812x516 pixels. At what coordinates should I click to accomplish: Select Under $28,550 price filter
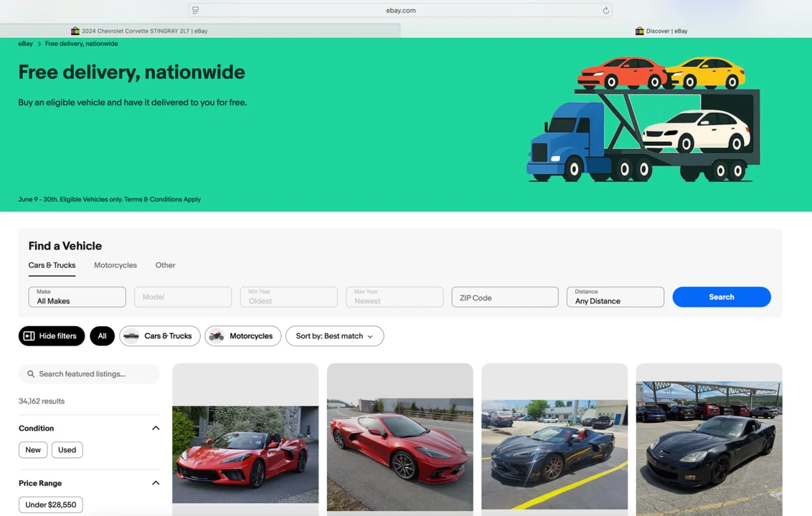tap(51, 505)
